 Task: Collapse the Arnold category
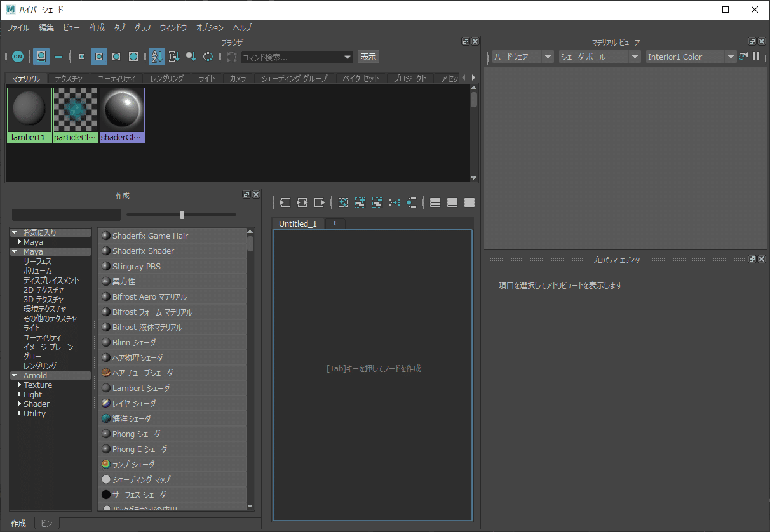[x=14, y=376]
